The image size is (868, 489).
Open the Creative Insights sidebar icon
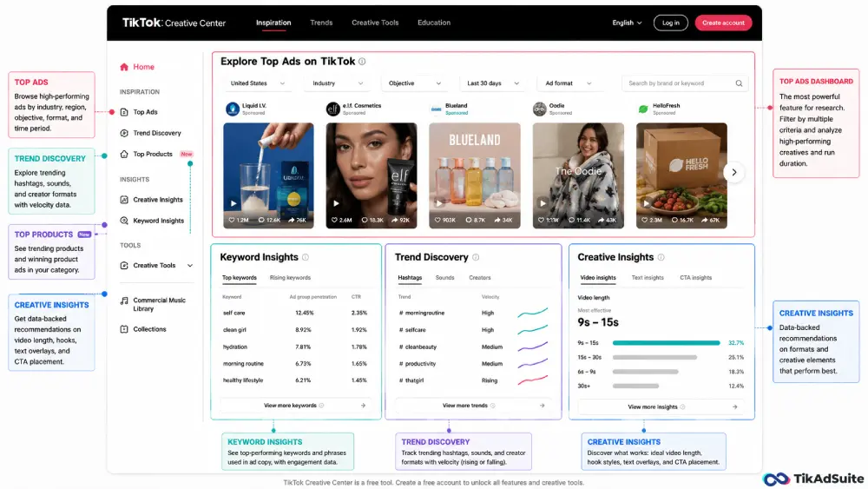click(x=124, y=200)
